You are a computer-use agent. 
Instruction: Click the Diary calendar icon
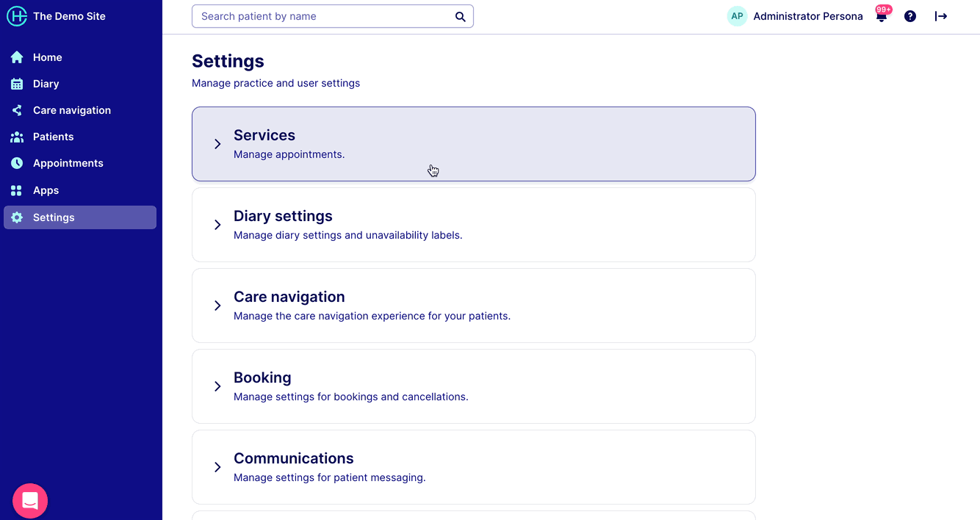[17, 84]
